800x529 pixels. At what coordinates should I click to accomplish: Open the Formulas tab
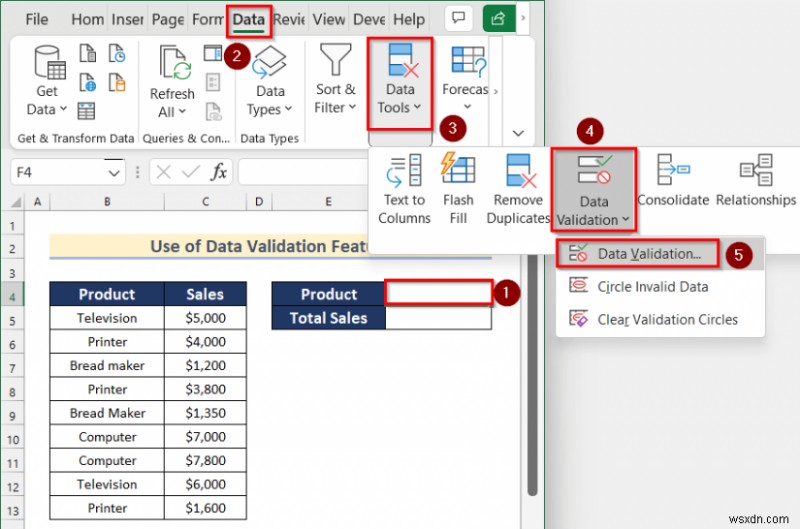pyautogui.click(x=208, y=20)
